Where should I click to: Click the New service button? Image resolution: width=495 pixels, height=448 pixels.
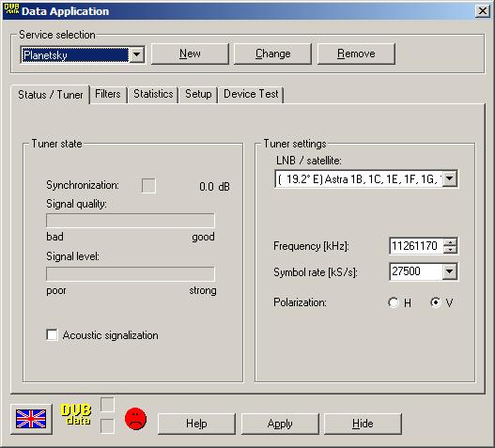click(x=190, y=54)
